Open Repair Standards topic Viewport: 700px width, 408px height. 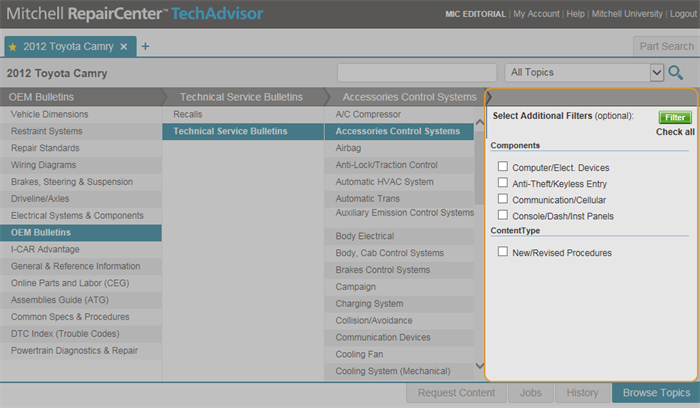[81, 148]
